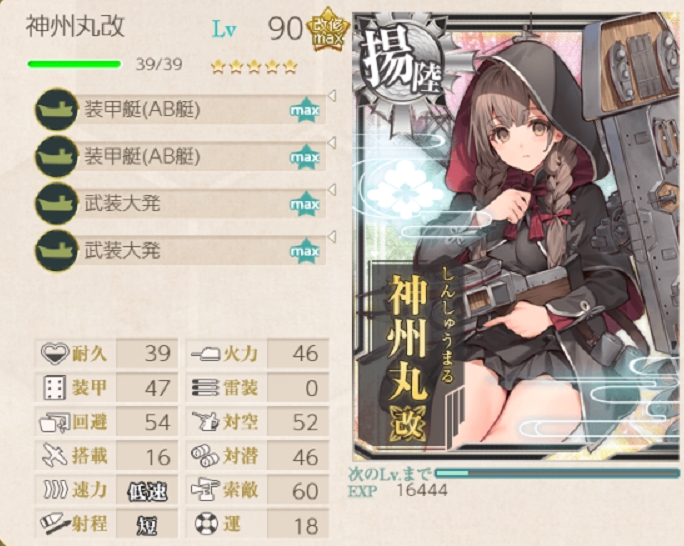Click the gun icon beside 火力
Screen dimensions: 684x546
(205, 354)
